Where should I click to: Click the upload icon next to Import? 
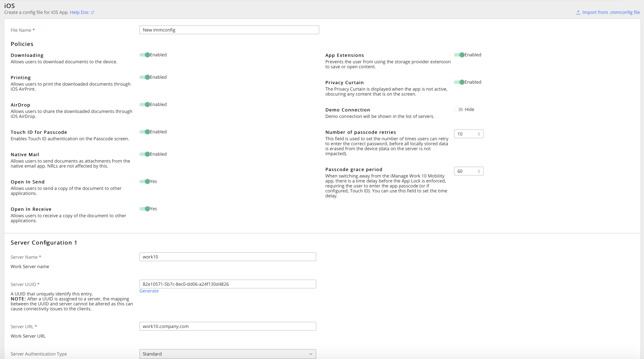click(x=578, y=12)
